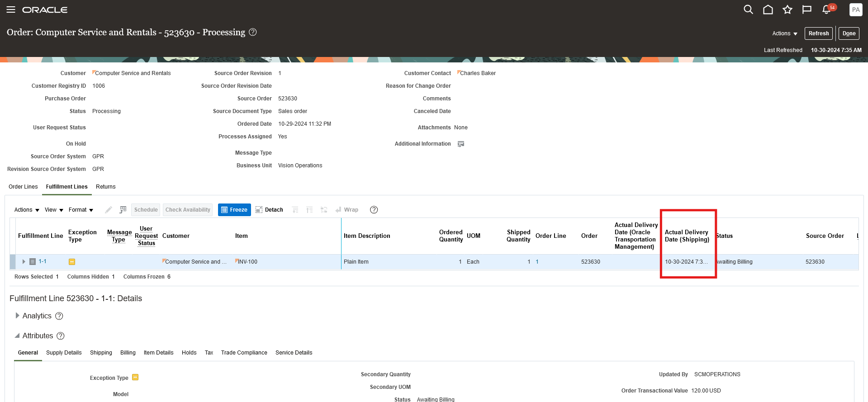
Task: Collapse the Attributes section
Action: 17,336
